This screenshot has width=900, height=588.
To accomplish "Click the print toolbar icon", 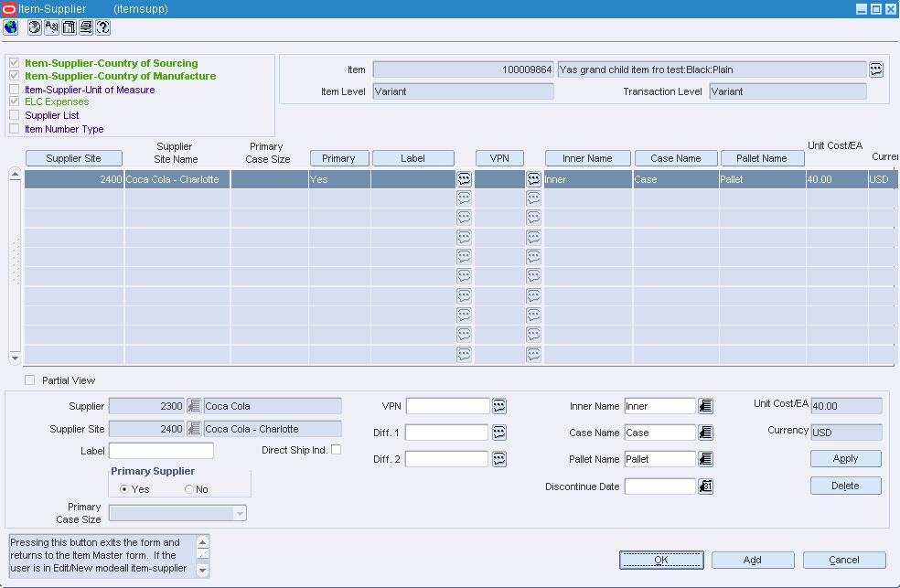I will coord(86,27).
